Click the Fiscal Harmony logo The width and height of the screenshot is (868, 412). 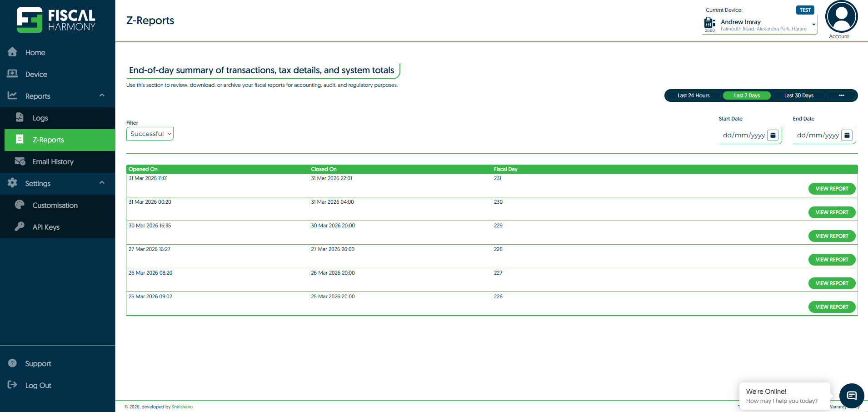[x=56, y=20]
